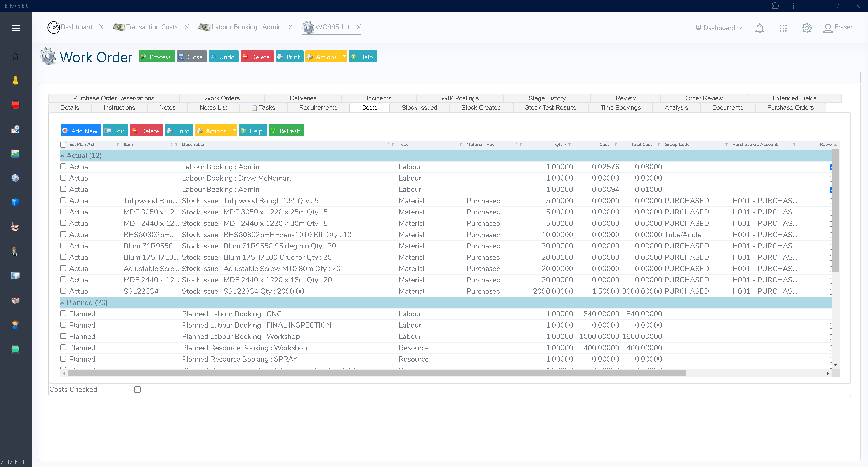Close the Dashboard tab with its X

click(101, 27)
